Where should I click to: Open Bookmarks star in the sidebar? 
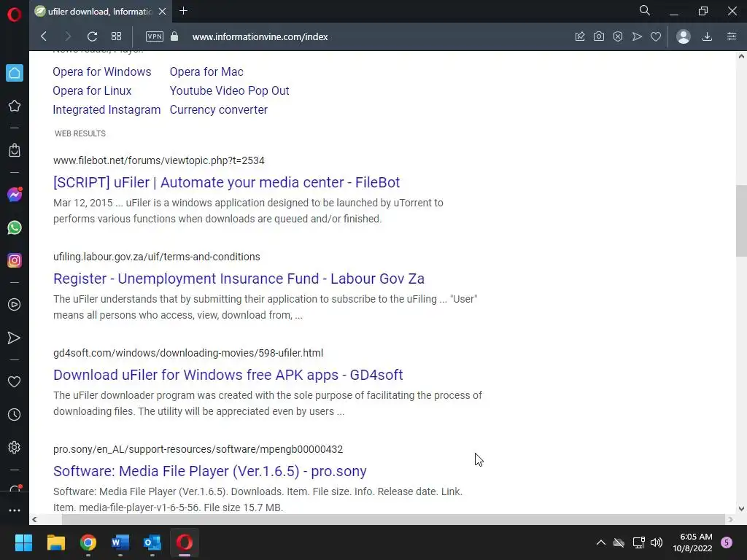pyautogui.click(x=15, y=106)
